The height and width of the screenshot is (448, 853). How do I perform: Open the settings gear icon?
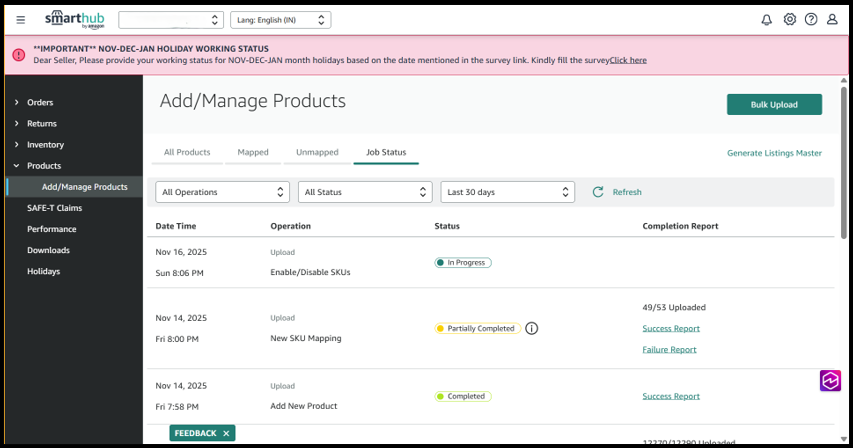pyautogui.click(x=790, y=20)
